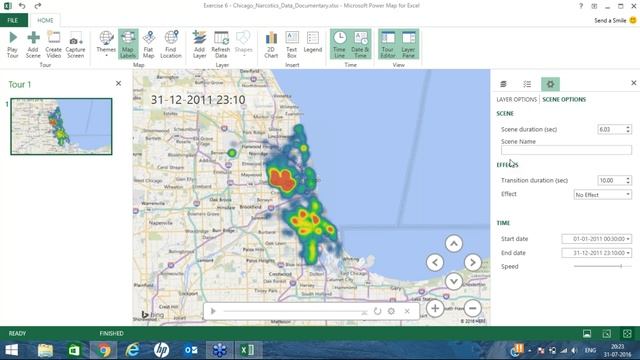Viewport: 640px width, 360px height.
Task: Click full screen icon in status bar
Action: pos(627,333)
